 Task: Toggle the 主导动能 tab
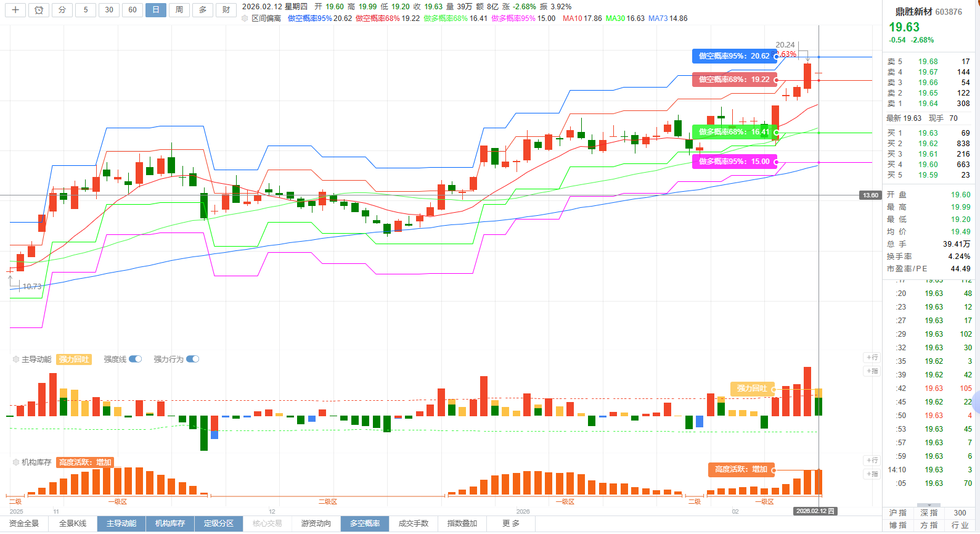[121, 524]
